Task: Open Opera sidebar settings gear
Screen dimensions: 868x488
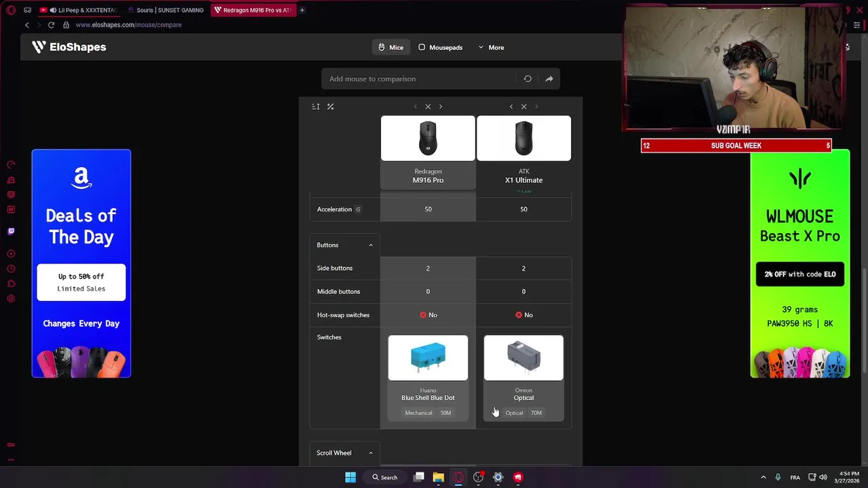Action: click(11, 298)
